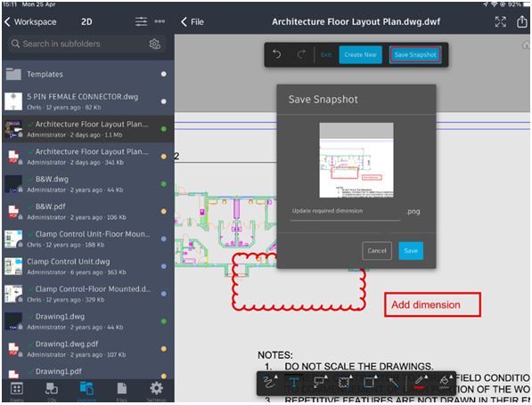Switch to the 2D view label

click(x=86, y=21)
